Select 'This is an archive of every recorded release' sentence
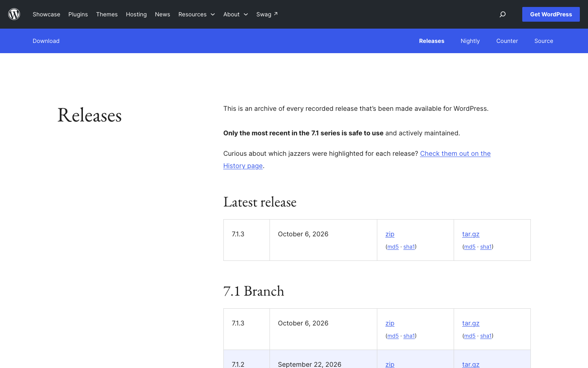The width and height of the screenshot is (588, 368). [356, 108]
